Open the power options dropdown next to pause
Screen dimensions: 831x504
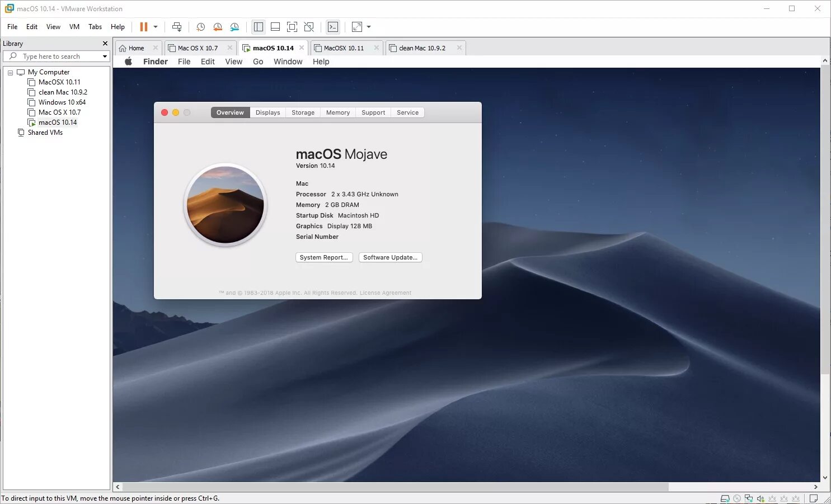pos(156,27)
